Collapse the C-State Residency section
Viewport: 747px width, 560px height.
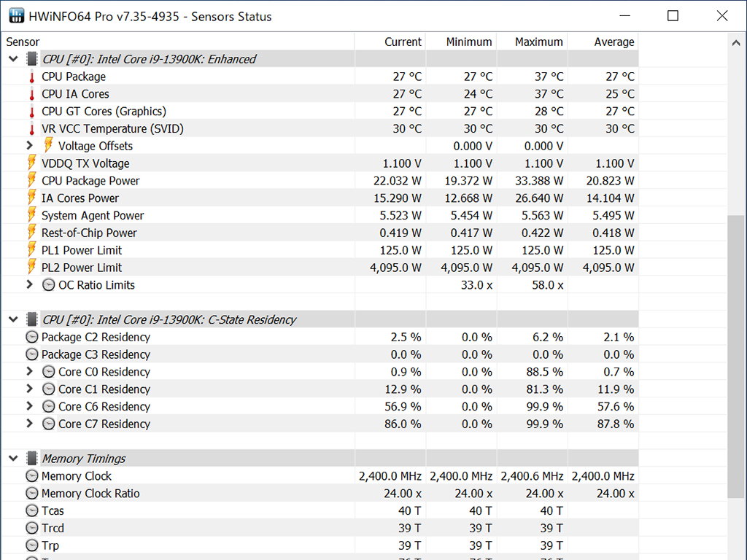[x=13, y=319]
